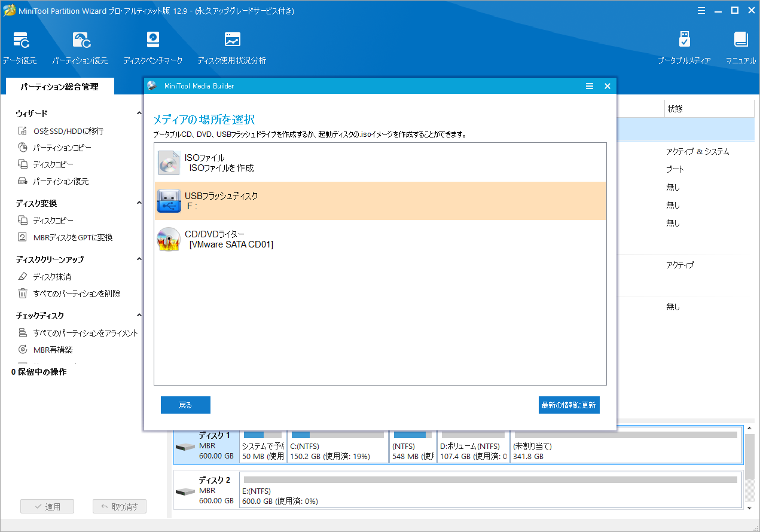Click アクティブ & システム status cell
Image resolution: width=760 pixels, height=532 pixels.
click(x=697, y=152)
